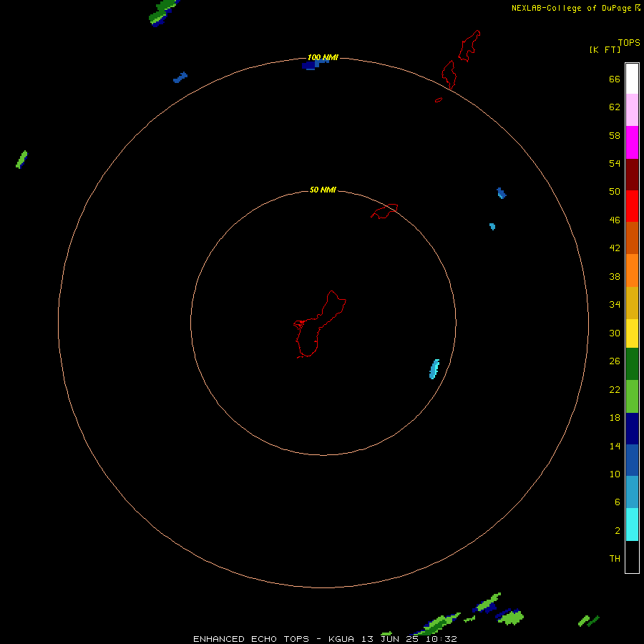The image size is (644, 644).
Task: Click the '100 NMI' range ring label
Action: (x=323, y=57)
